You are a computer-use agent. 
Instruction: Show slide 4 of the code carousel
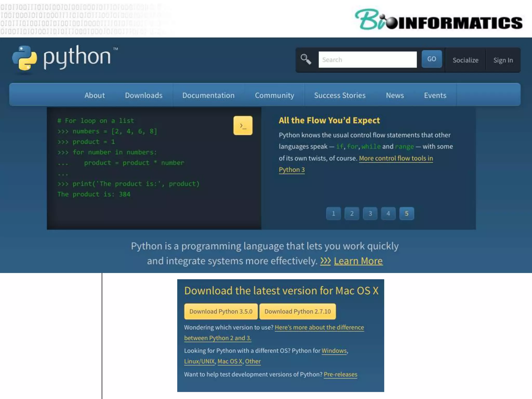[x=388, y=214]
